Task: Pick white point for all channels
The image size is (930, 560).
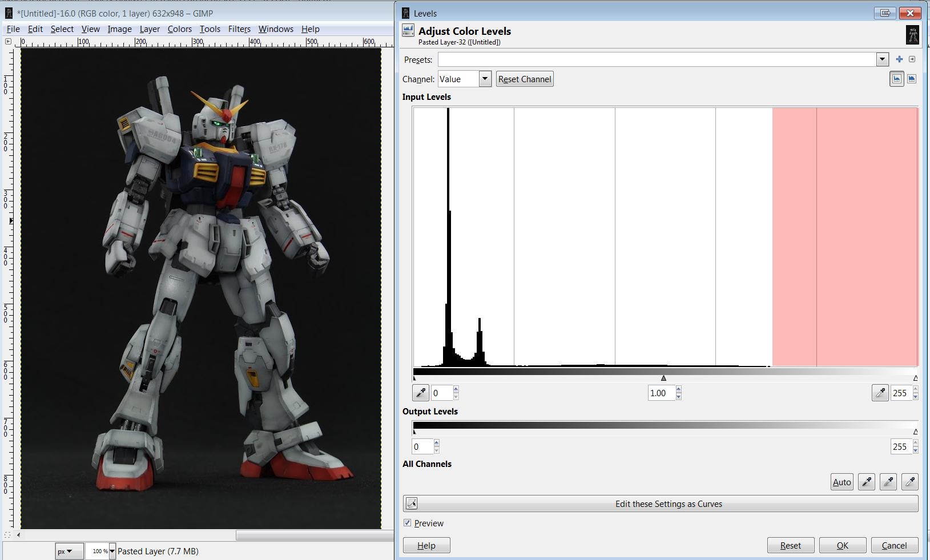Action: point(910,482)
